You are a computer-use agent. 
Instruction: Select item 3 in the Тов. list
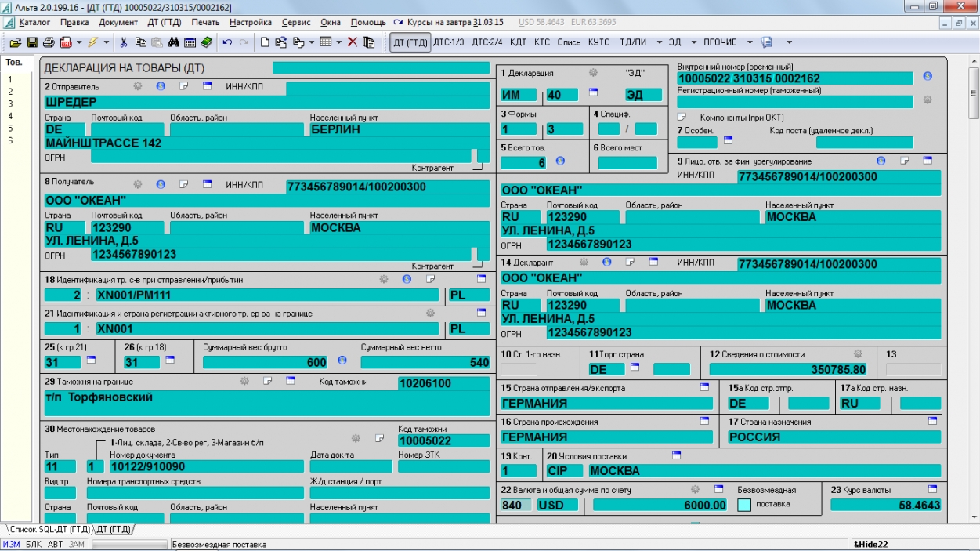10,103
